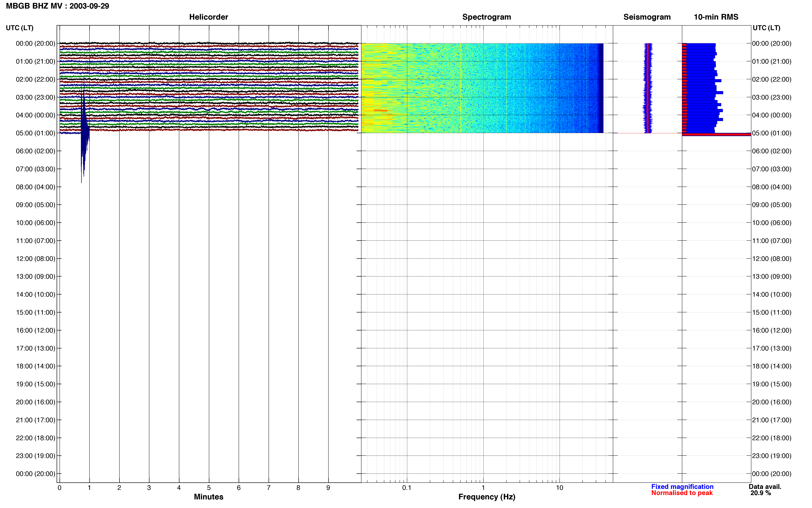
Task: Click the orange-red patch in the spectrogram near 04:00
Action: (x=381, y=110)
